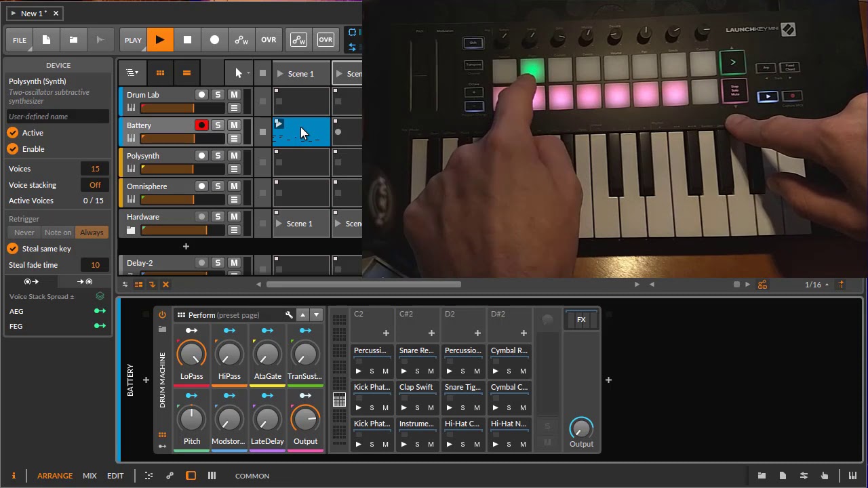
Task: Toggle launcher OVR overdub button
Action: click(x=325, y=40)
